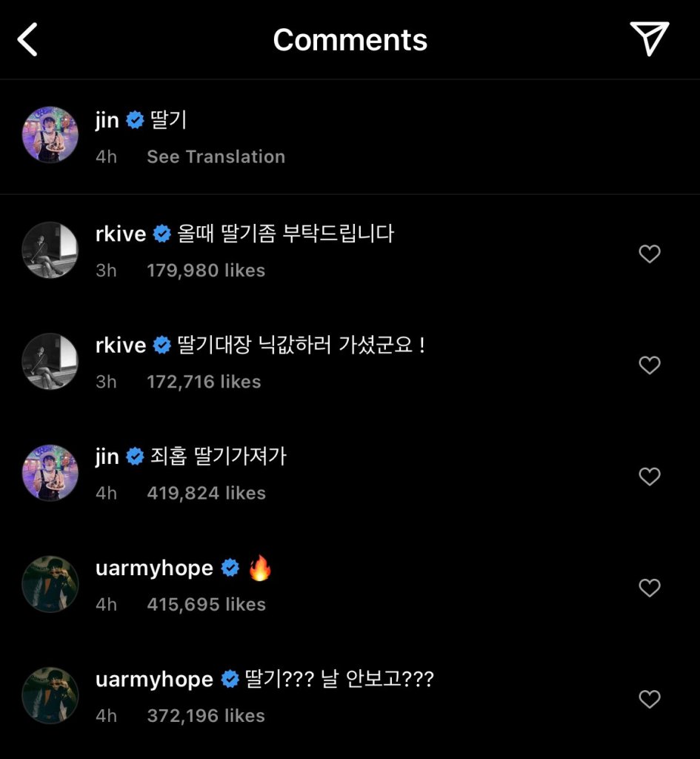Like jin's comment with 419,824 likes
Viewport: 700px width, 759px height.
tap(649, 477)
